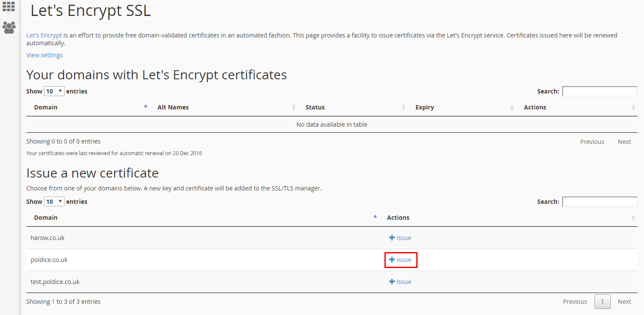The width and height of the screenshot is (644, 315).
Task: Click plus icon for test.poldice.co.uk Issue
Action: 392,282
